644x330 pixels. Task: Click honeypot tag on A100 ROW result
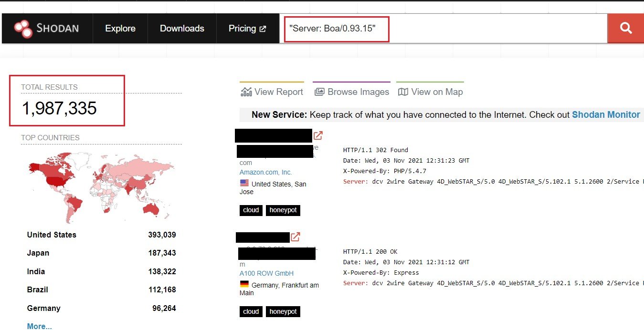coord(283,311)
